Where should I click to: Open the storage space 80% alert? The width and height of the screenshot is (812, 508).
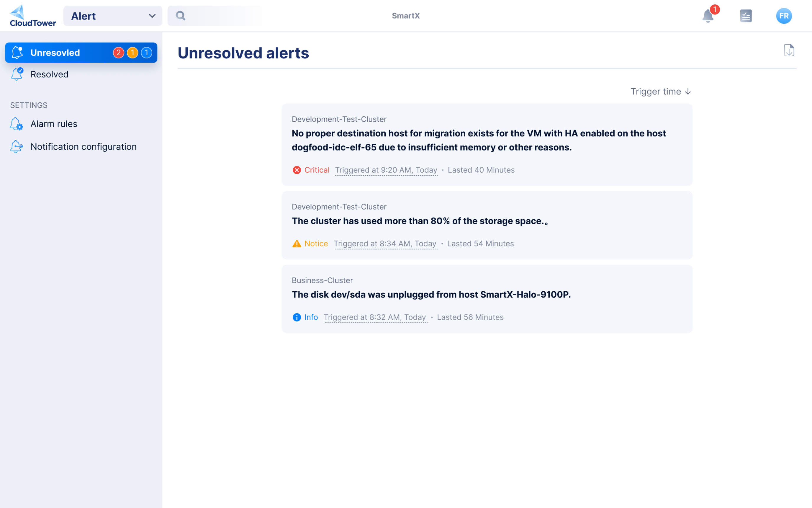[x=419, y=221]
